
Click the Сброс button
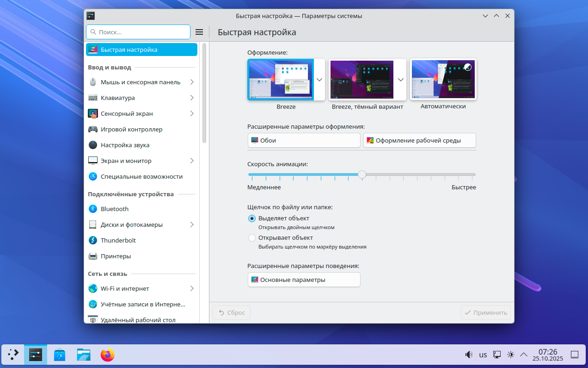click(232, 312)
